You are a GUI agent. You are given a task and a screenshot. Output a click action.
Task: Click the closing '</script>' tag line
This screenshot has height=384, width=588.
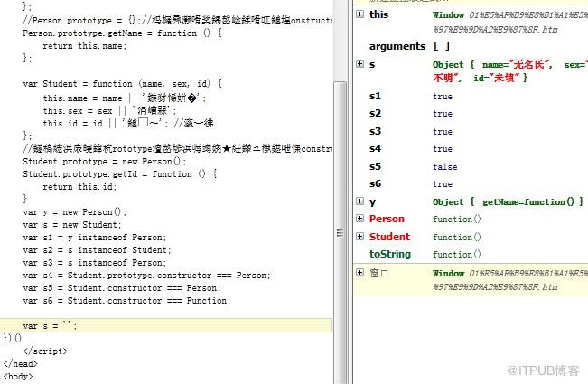[45, 351]
